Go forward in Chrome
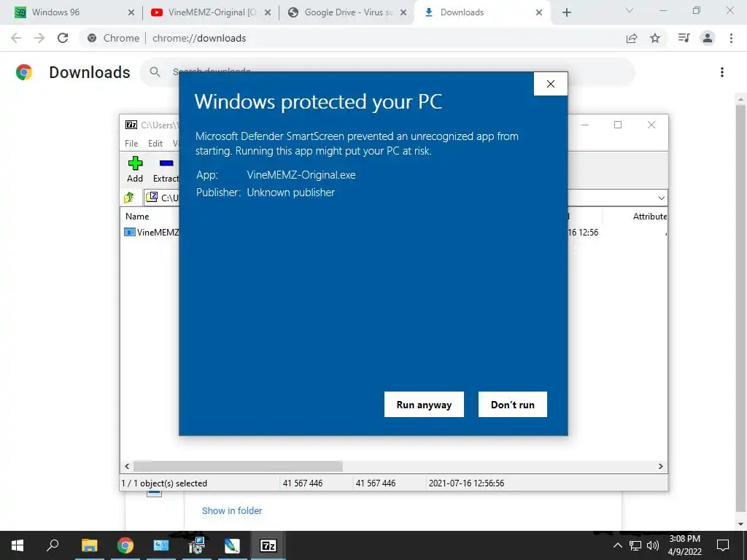The height and width of the screenshot is (560, 747). point(39,38)
